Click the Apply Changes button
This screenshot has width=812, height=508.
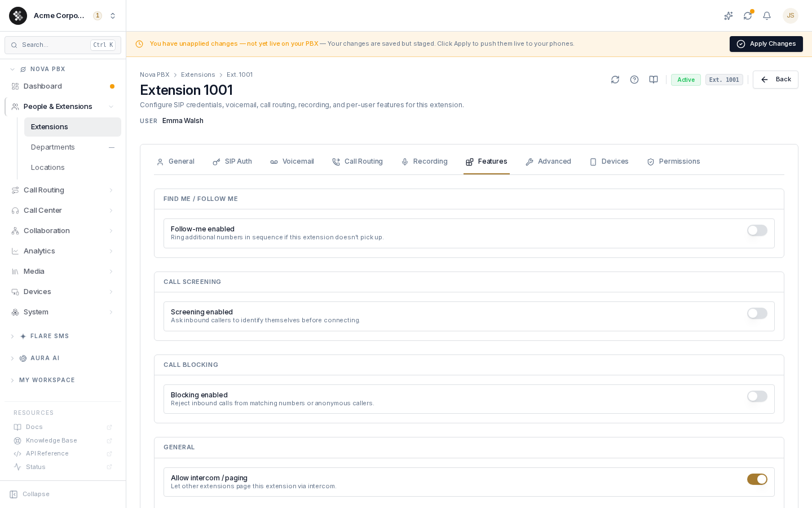pyautogui.click(x=766, y=44)
